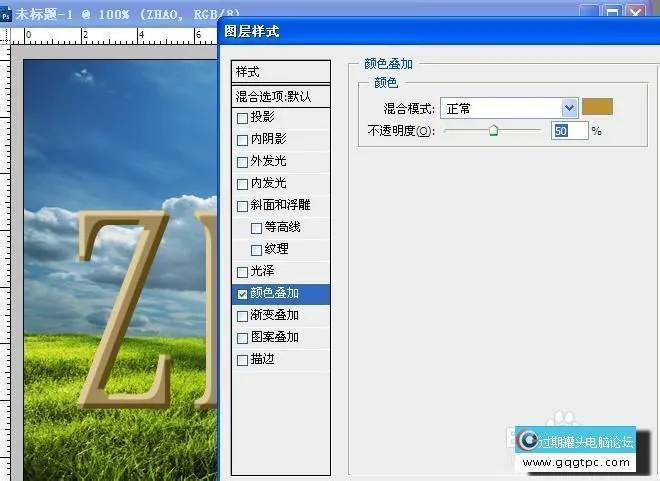Click the 图层样式 dialog title bar

pyautogui.click(x=439, y=32)
